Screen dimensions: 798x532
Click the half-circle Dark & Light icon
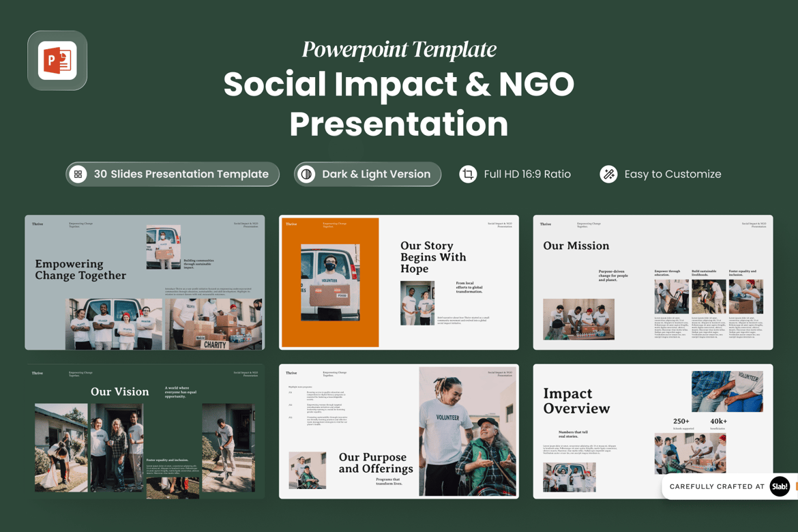click(x=306, y=174)
